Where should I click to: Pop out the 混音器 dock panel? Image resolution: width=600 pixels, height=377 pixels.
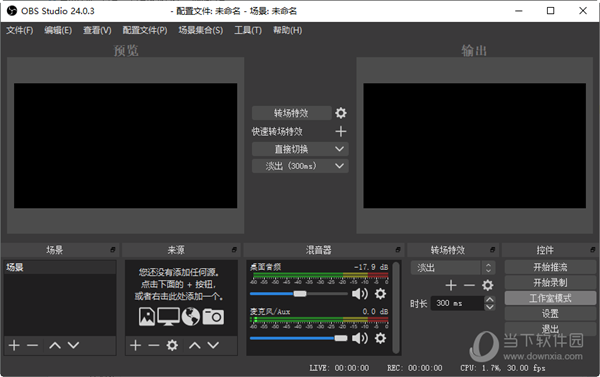point(398,250)
